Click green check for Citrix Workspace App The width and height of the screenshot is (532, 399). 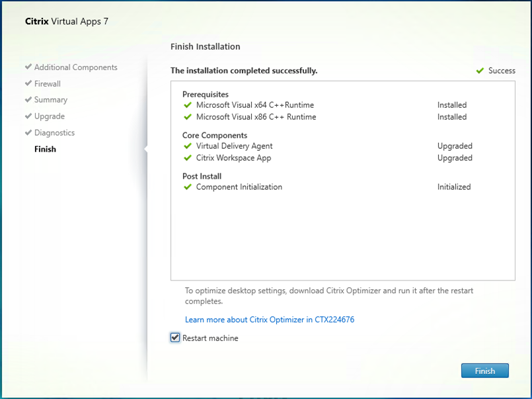point(188,158)
